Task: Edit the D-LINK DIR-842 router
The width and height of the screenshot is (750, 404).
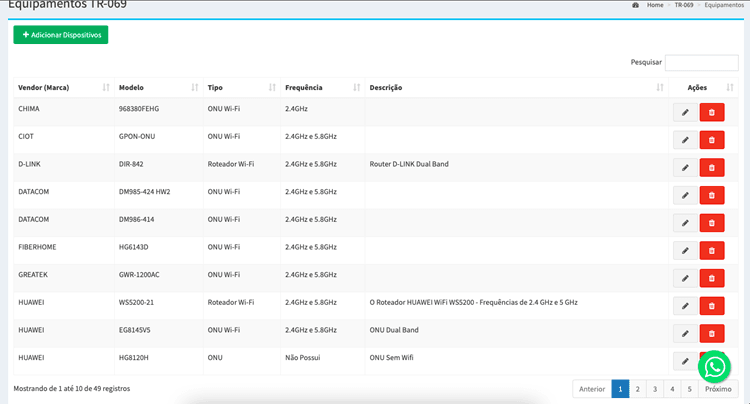Action: [685, 168]
